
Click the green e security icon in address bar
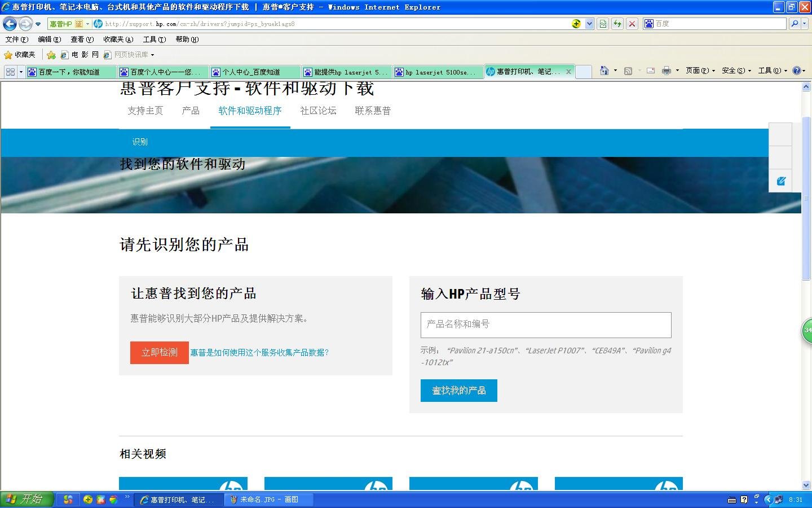click(x=576, y=24)
